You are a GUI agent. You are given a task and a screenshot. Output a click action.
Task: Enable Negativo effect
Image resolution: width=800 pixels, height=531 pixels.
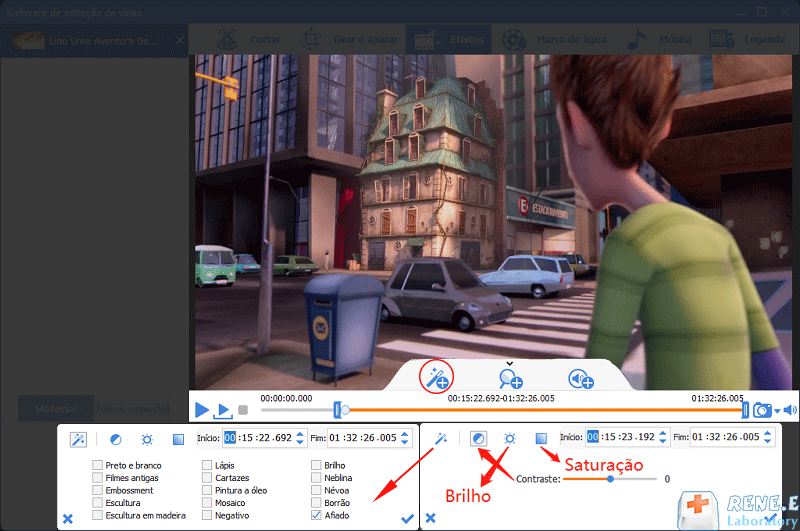pyautogui.click(x=207, y=515)
